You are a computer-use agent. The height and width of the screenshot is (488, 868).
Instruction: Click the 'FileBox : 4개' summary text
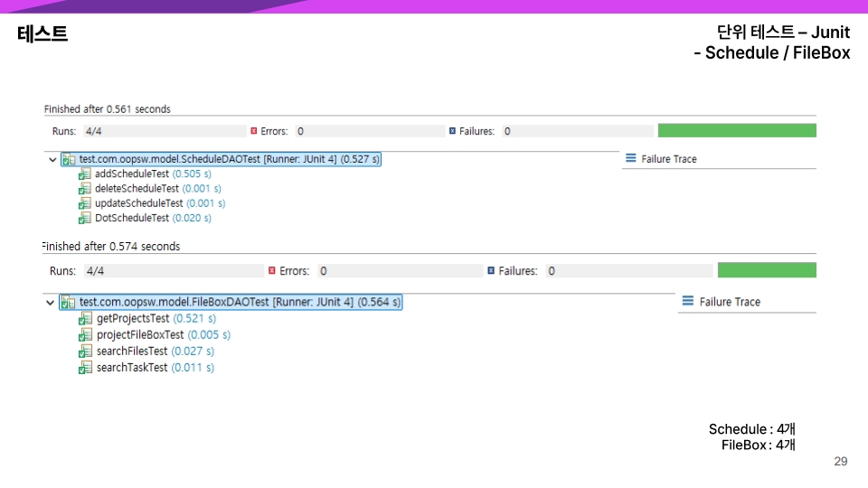tap(758, 445)
